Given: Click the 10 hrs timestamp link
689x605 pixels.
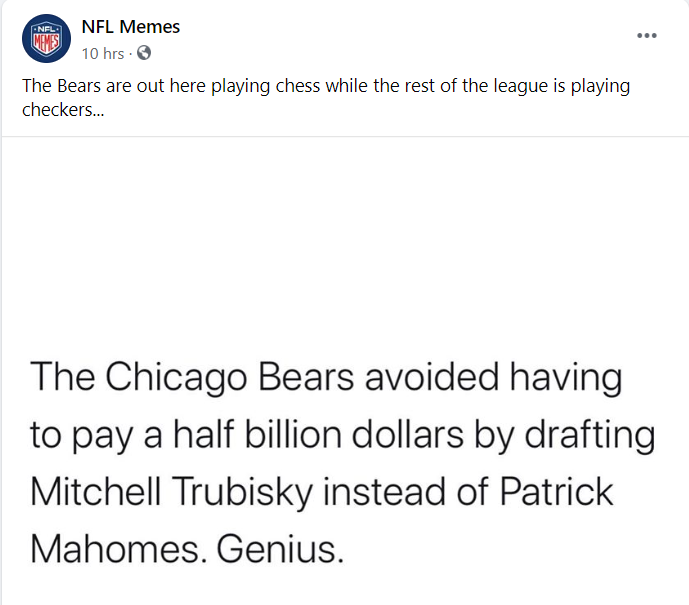Looking at the screenshot, I should point(102,53).
